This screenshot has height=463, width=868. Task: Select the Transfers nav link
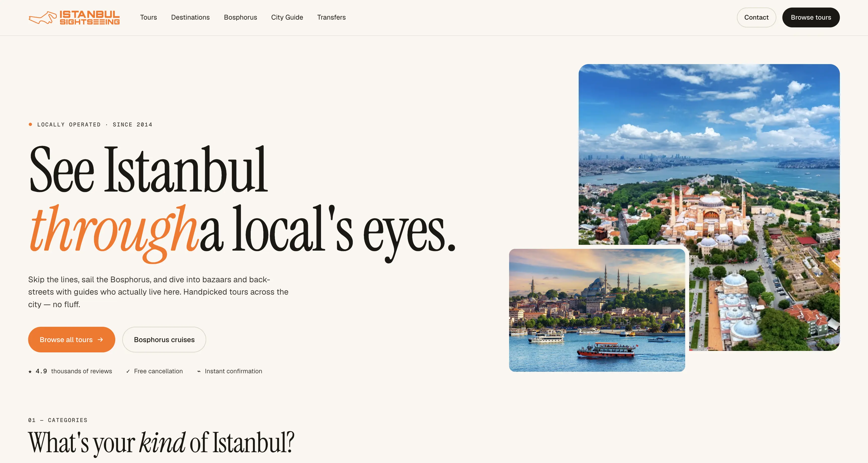click(331, 18)
